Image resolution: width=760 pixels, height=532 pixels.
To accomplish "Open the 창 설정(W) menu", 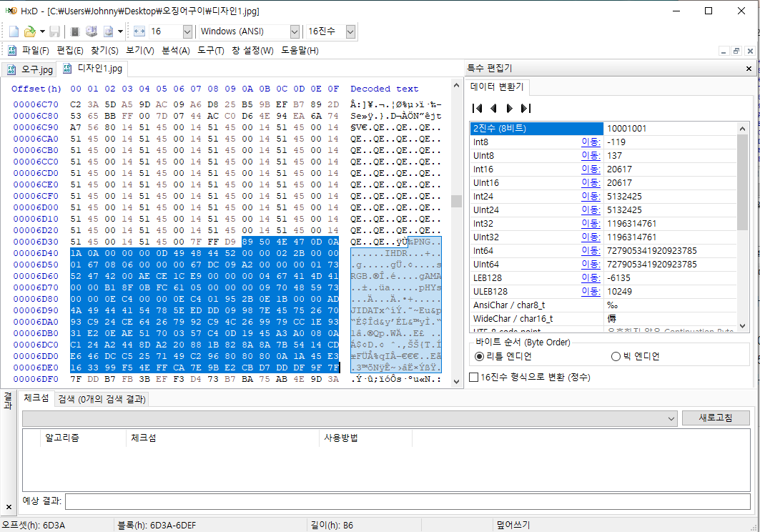I will 252,51.
